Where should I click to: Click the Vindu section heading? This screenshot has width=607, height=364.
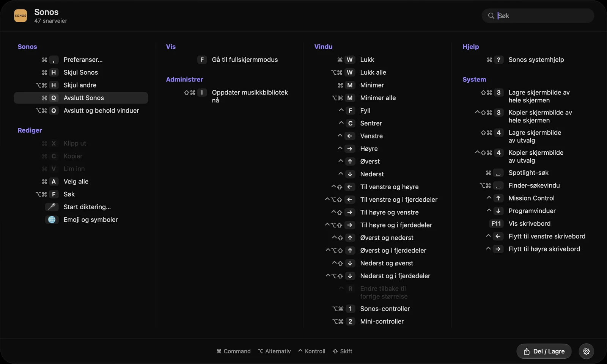tap(323, 47)
